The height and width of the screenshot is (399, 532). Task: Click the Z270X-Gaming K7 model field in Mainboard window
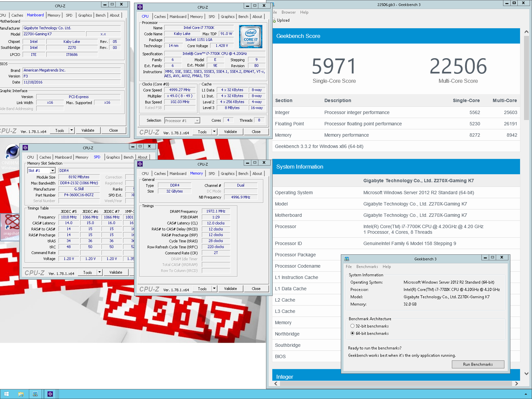coord(54,34)
